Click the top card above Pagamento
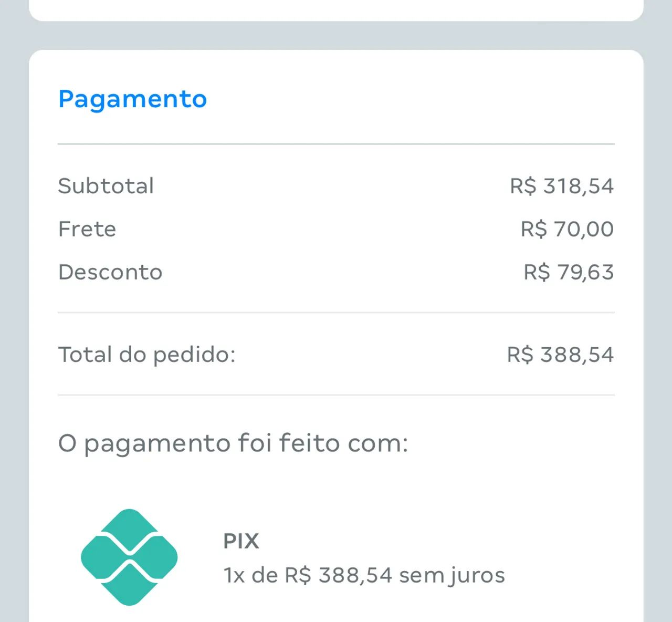 point(336,8)
